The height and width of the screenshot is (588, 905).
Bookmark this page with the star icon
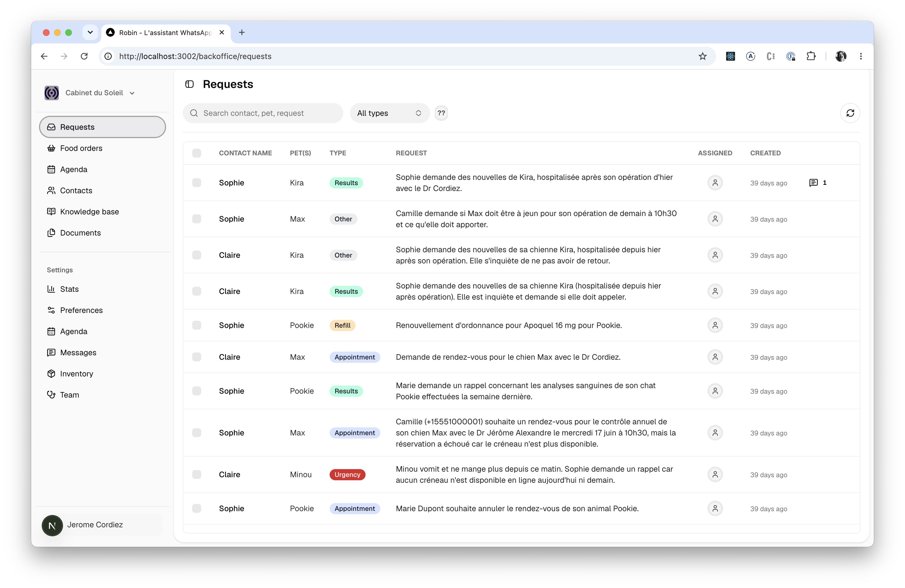(702, 56)
